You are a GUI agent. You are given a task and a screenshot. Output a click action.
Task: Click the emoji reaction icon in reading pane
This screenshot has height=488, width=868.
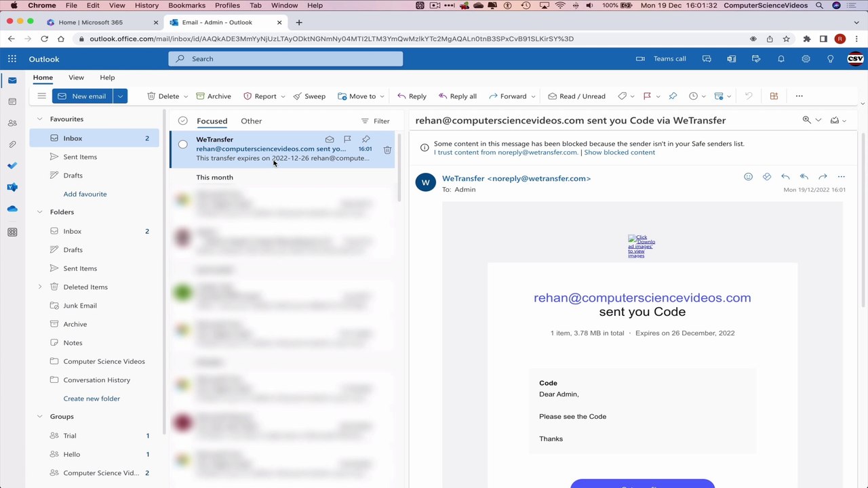coord(748,177)
